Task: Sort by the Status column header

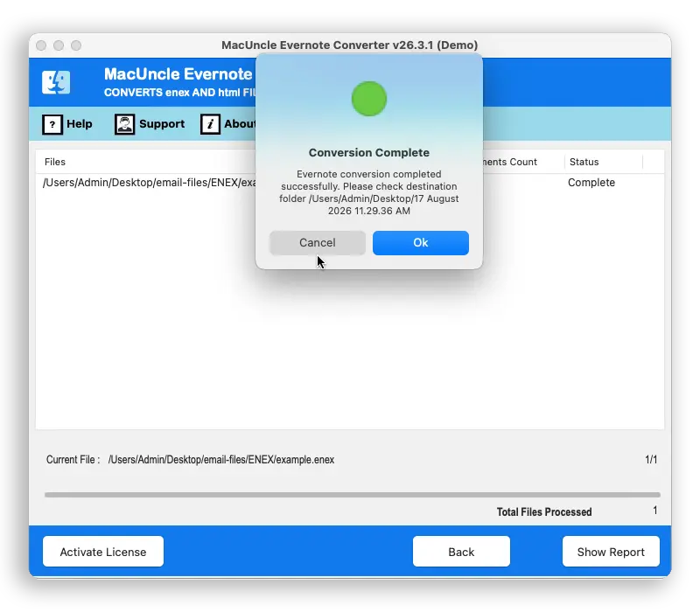Action: (x=584, y=162)
